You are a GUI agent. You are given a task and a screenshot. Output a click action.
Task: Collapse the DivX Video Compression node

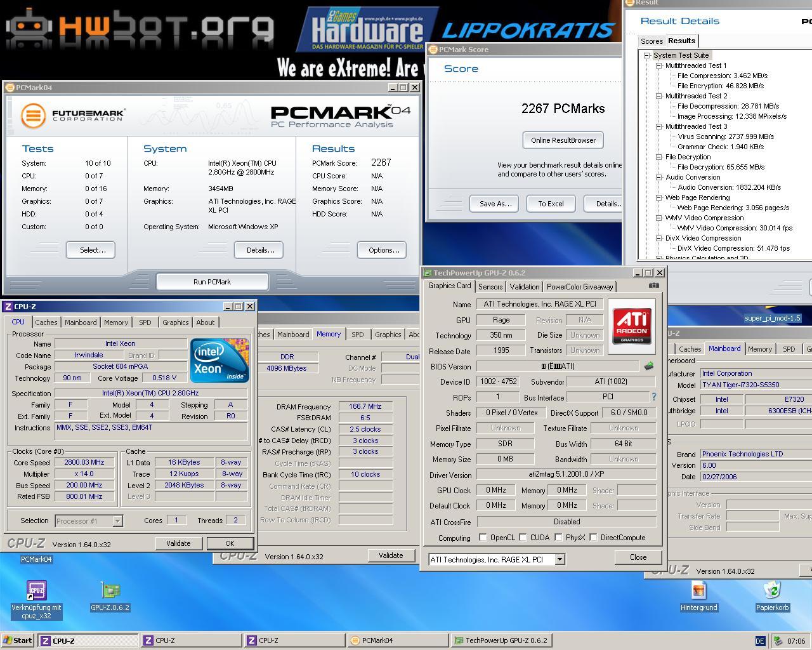tap(658, 238)
